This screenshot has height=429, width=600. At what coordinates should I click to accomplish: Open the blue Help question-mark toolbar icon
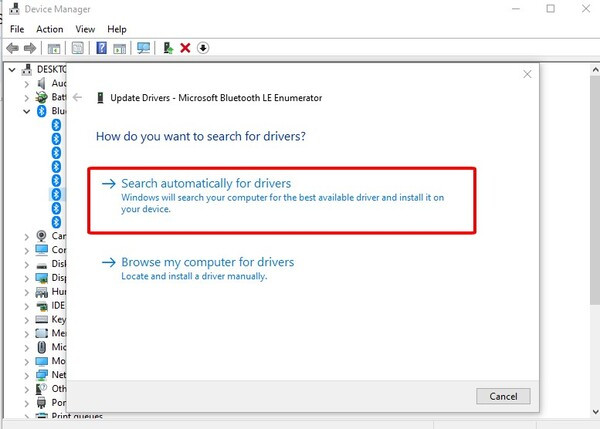101,48
